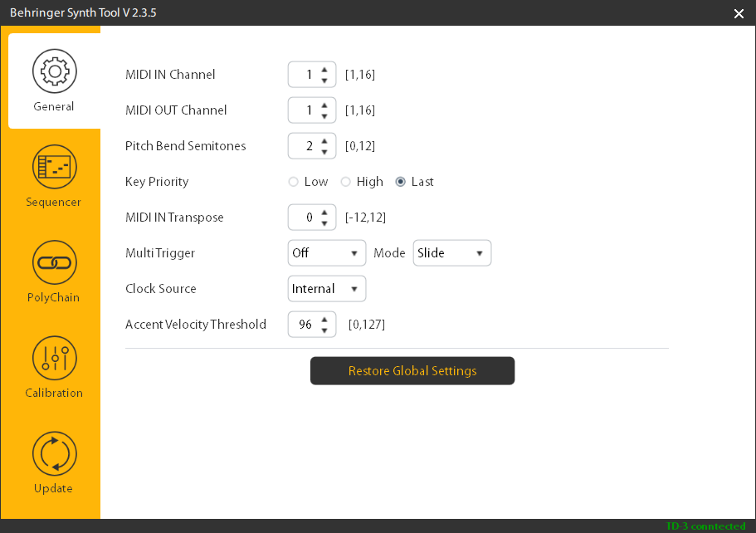Decrease MIDI OUT Channel with down arrow

tap(324, 116)
